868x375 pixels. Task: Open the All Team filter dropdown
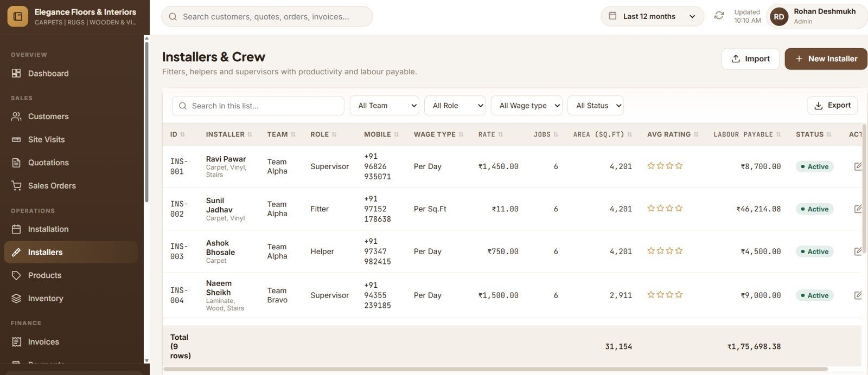pos(385,106)
